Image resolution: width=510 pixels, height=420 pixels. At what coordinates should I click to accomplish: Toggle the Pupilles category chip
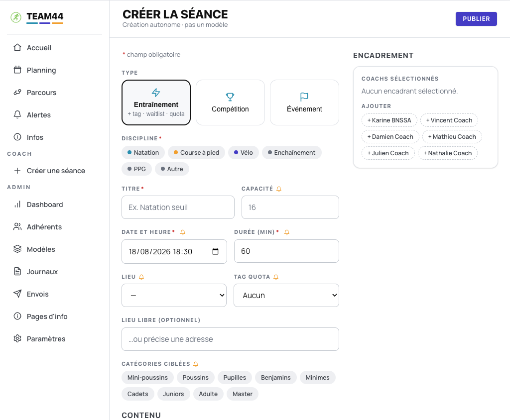pyautogui.click(x=235, y=377)
